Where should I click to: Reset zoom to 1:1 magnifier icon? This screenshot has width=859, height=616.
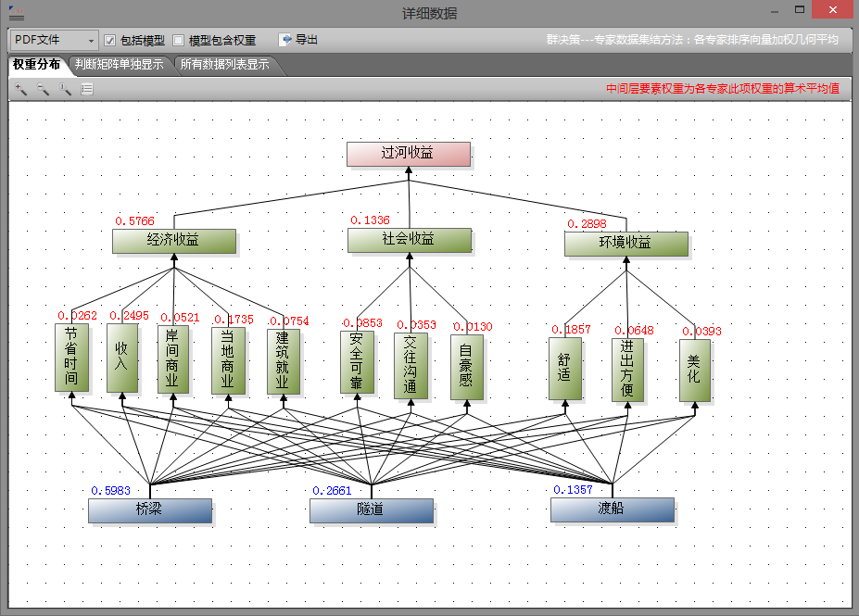click(65, 89)
